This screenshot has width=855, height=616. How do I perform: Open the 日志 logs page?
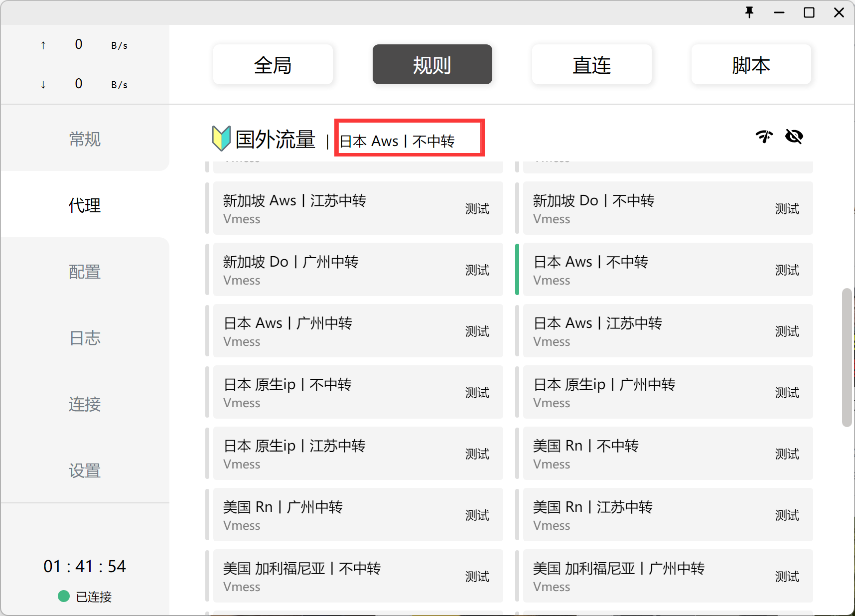point(85,338)
